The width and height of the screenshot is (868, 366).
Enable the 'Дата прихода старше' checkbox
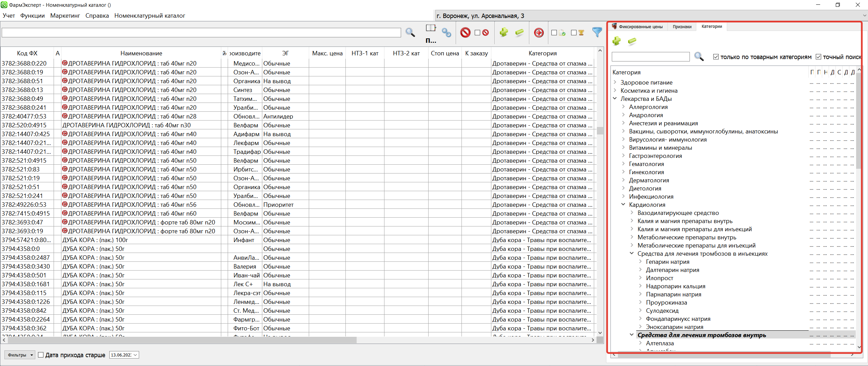[41, 355]
